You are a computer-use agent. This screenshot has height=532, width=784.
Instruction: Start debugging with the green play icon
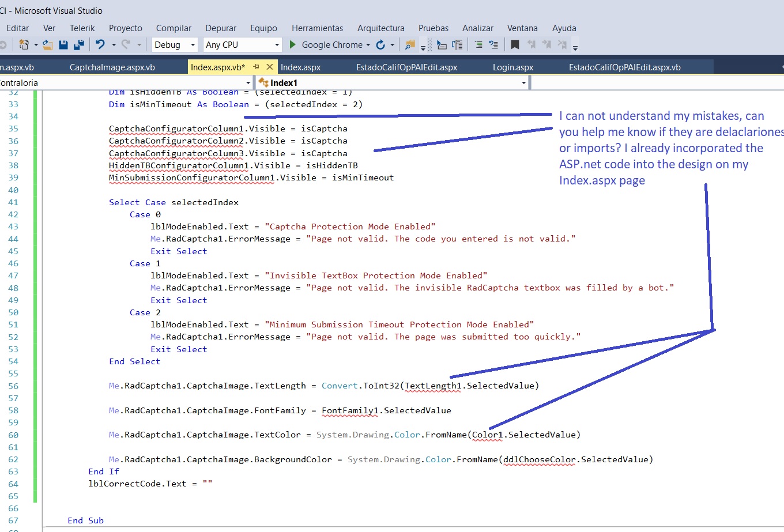tap(293, 44)
